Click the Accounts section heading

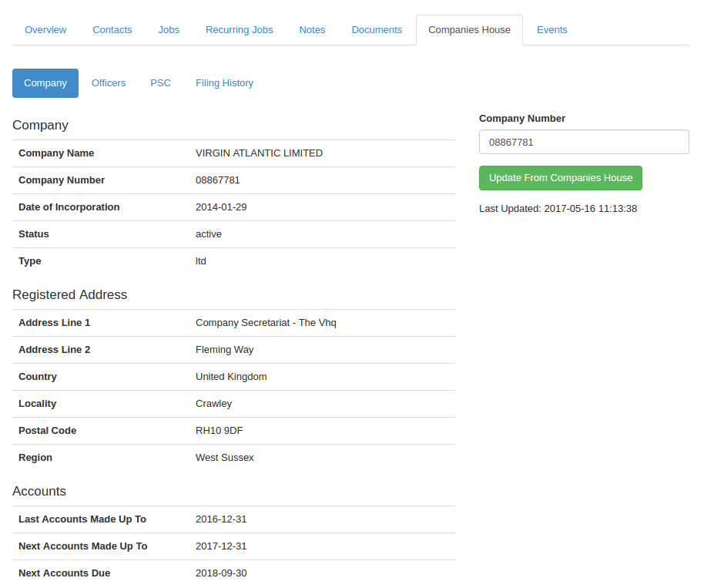39,492
